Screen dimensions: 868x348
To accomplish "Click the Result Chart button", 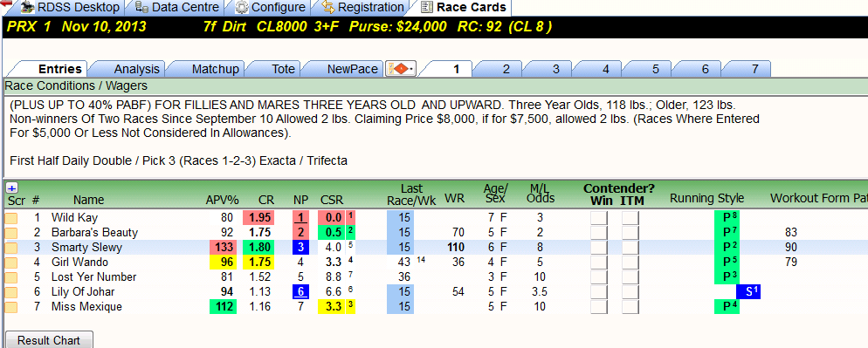I will (49, 340).
